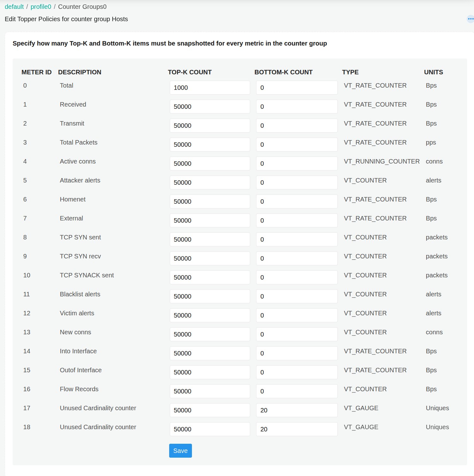474x476 pixels.
Task: Click Bottom-K count for Outof Interface
Action: [x=297, y=372]
